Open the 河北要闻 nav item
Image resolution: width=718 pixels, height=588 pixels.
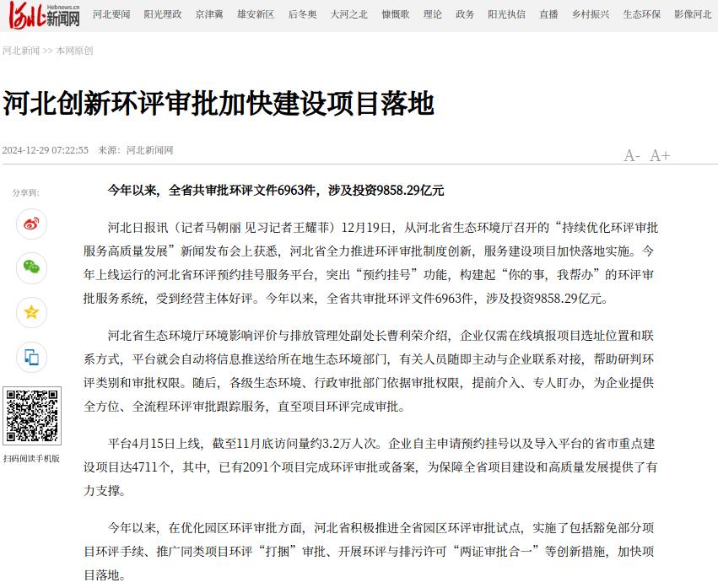111,15
